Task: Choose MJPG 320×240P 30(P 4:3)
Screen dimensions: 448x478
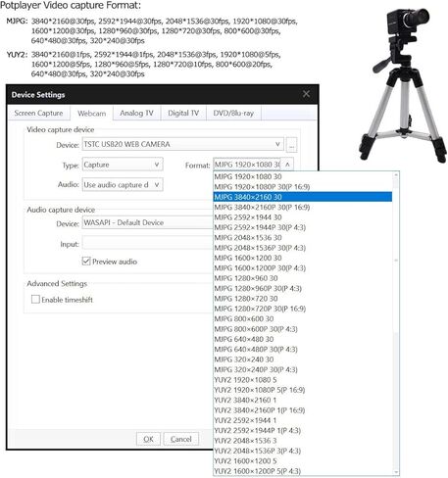Action: (x=303, y=369)
